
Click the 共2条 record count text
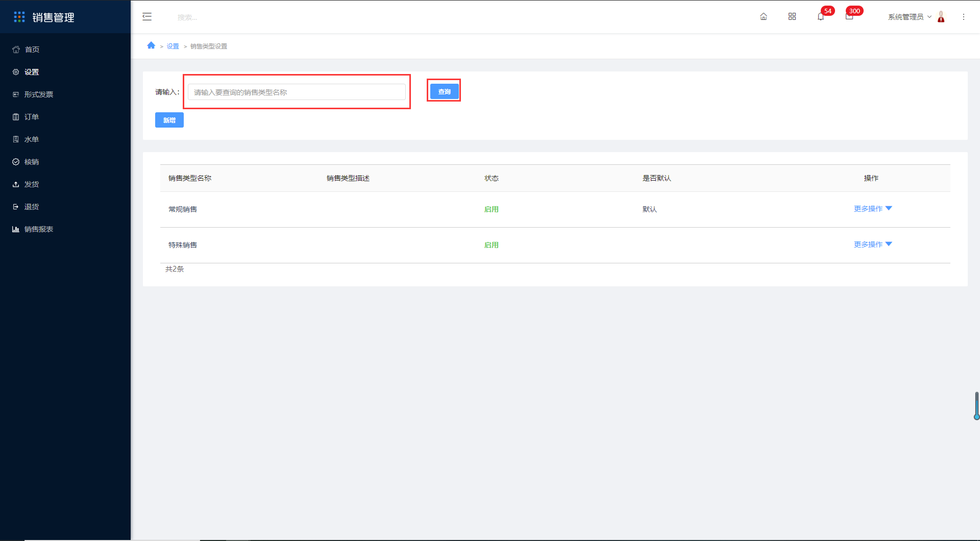tap(175, 269)
